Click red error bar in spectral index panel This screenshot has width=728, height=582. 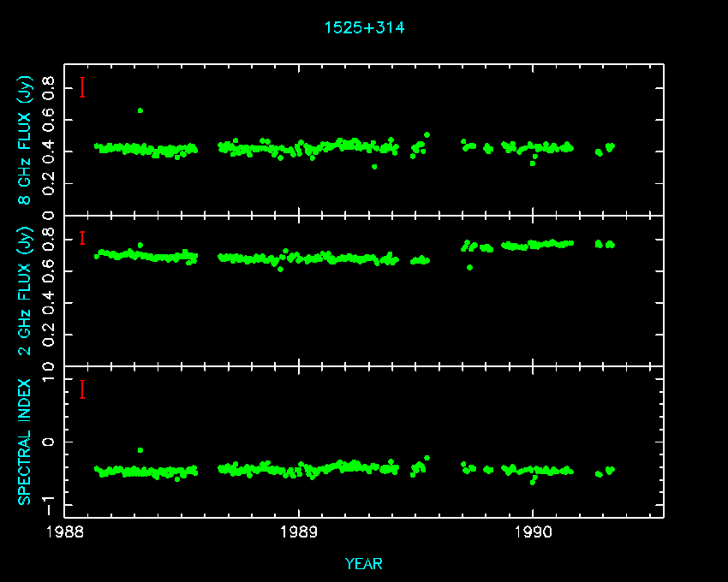point(82,389)
